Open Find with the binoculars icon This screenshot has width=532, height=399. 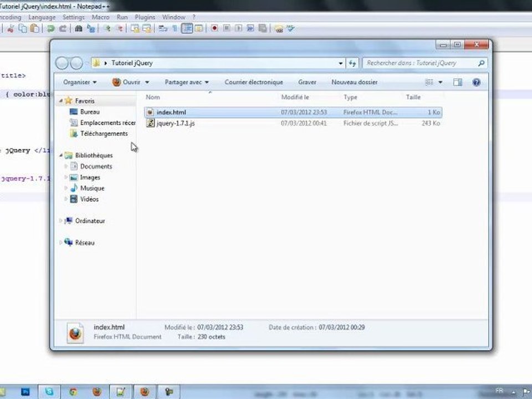coord(78,28)
